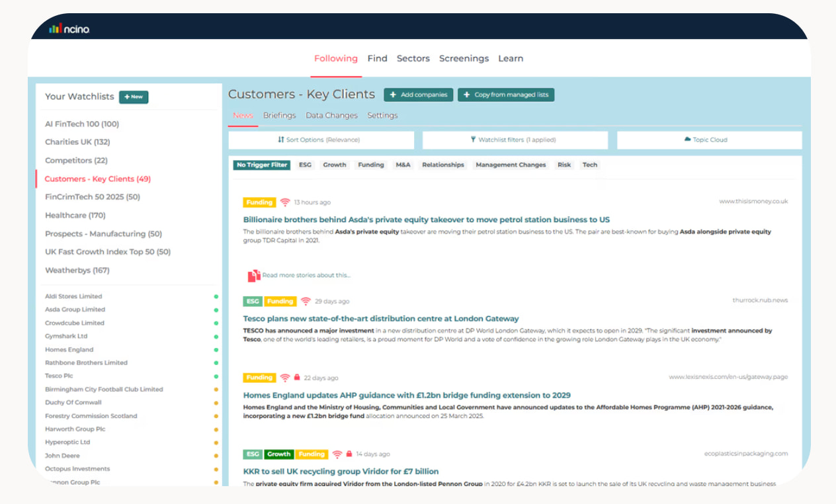Viewport: 836px width, 504px height.
Task: Open the Competitors watchlist
Action: click(76, 161)
